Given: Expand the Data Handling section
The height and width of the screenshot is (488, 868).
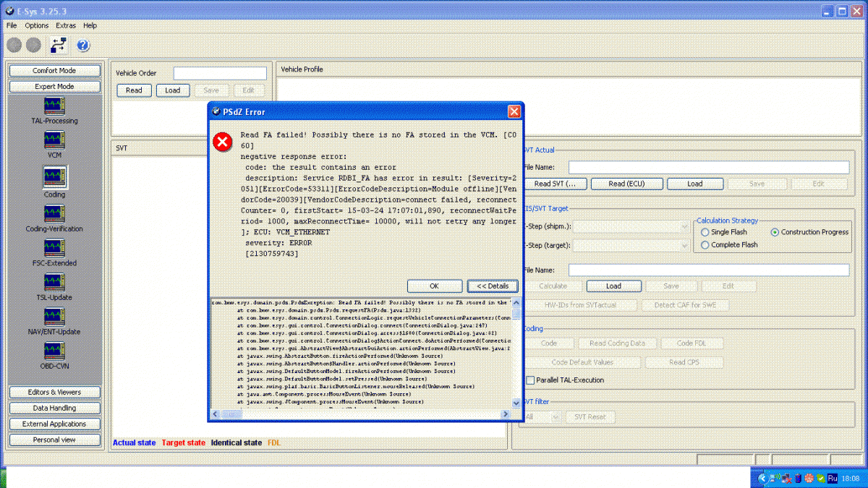Looking at the screenshot, I should (55, 408).
